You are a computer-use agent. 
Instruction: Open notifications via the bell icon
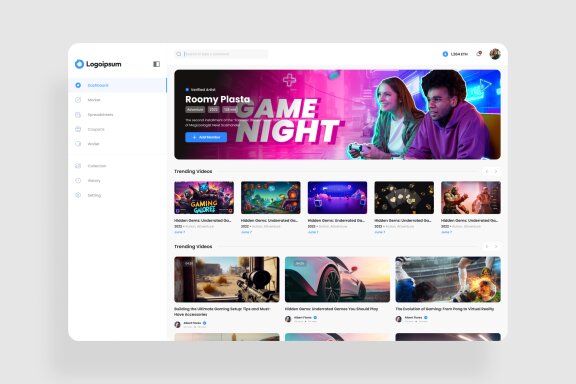pyautogui.click(x=479, y=54)
